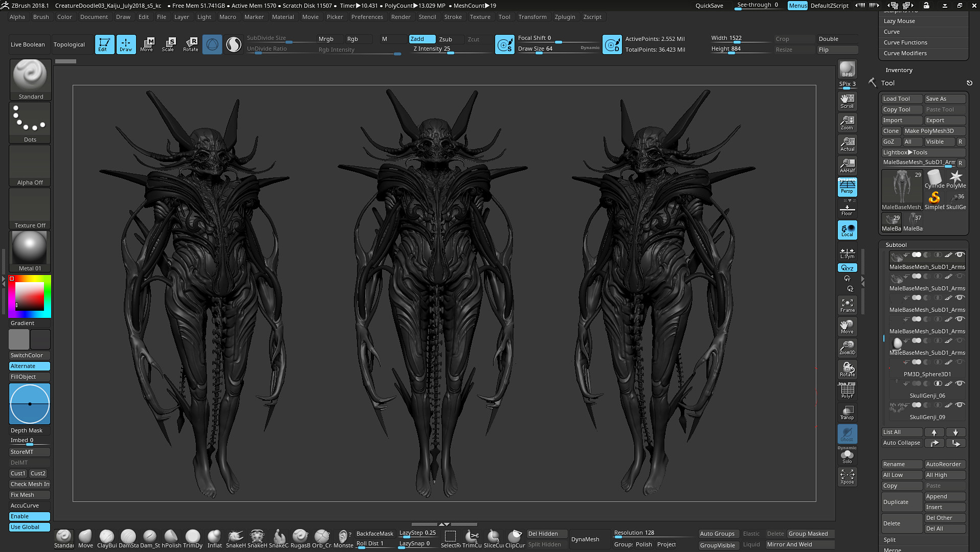
Task: Open the Transform menu
Action: [532, 17]
